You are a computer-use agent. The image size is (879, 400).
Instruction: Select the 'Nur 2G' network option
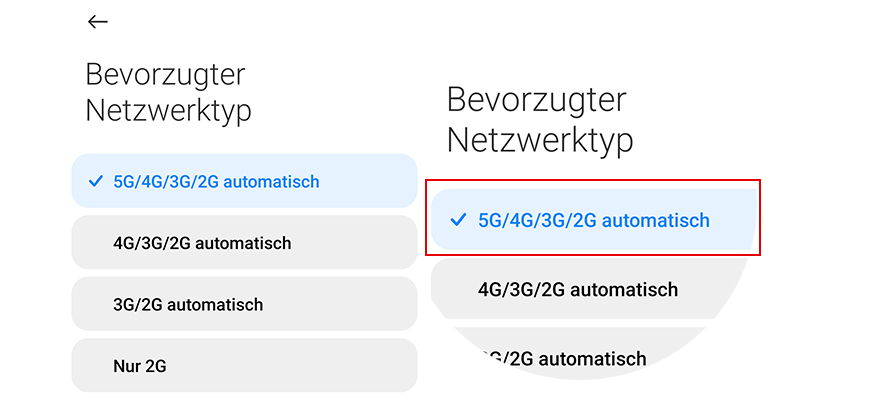click(x=140, y=365)
